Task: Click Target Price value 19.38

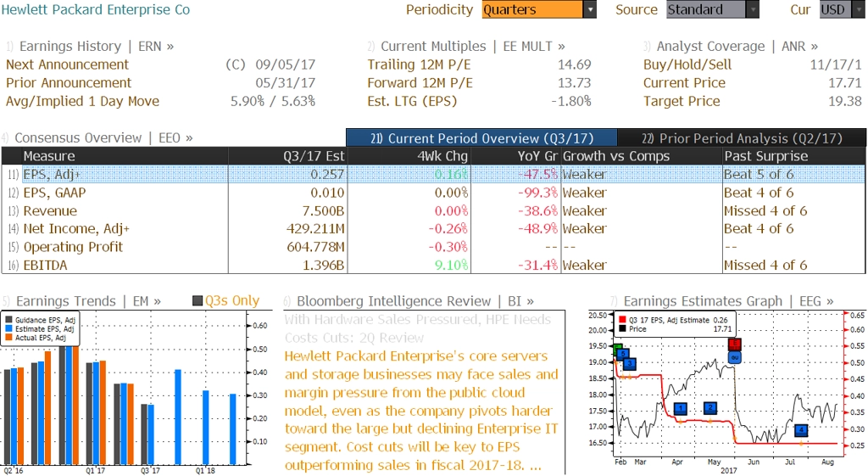Action: pos(845,102)
